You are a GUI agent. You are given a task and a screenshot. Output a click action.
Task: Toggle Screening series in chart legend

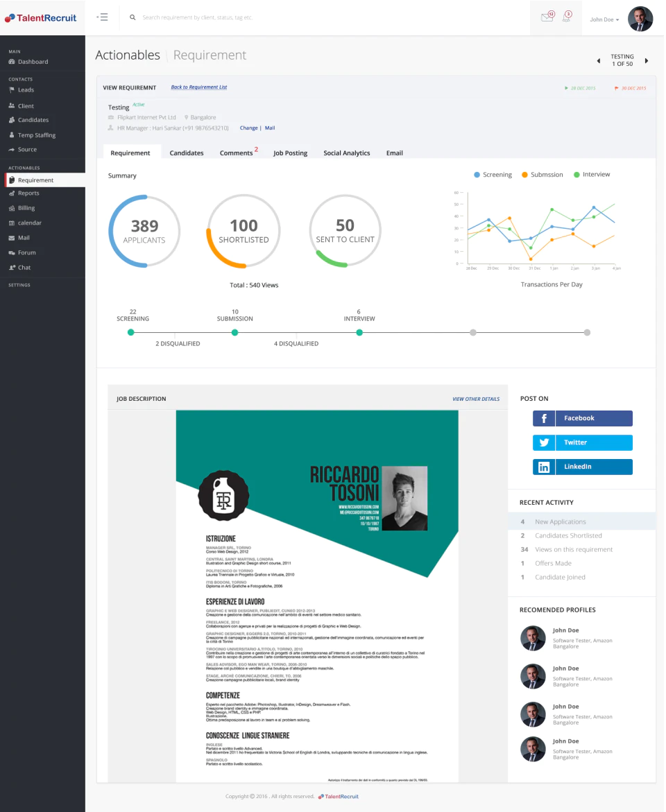tap(493, 175)
